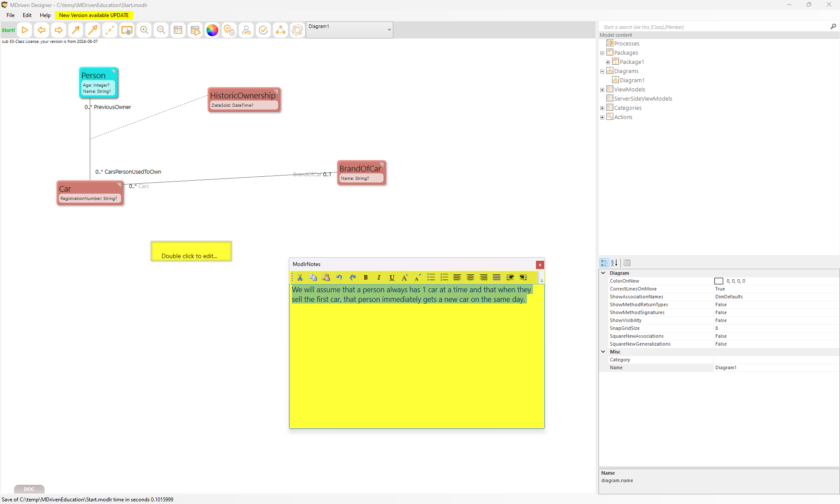Click the checkmark validate model icon
The height and width of the screenshot is (504, 840).
[263, 30]
